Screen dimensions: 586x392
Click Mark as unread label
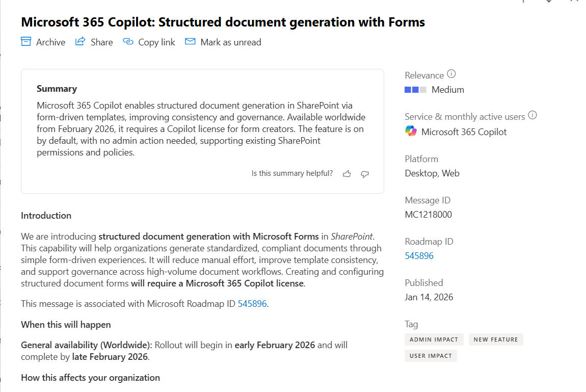coord(231,42)
